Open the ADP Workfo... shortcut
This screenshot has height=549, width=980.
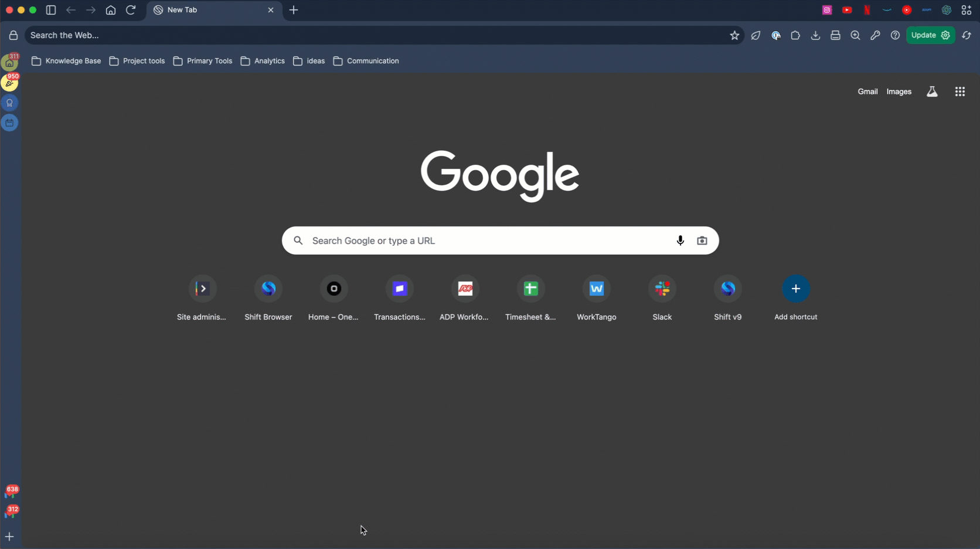tap(465, 299)
